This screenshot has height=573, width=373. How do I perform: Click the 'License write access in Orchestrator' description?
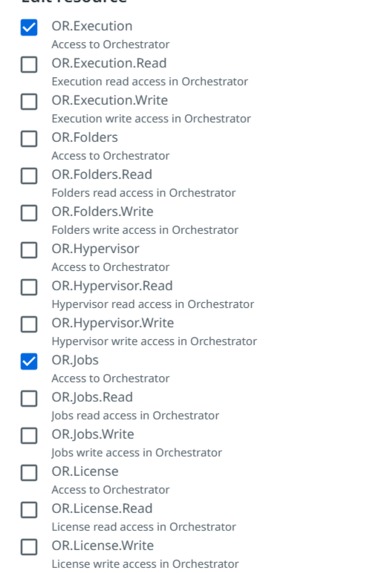pos(145,564)
